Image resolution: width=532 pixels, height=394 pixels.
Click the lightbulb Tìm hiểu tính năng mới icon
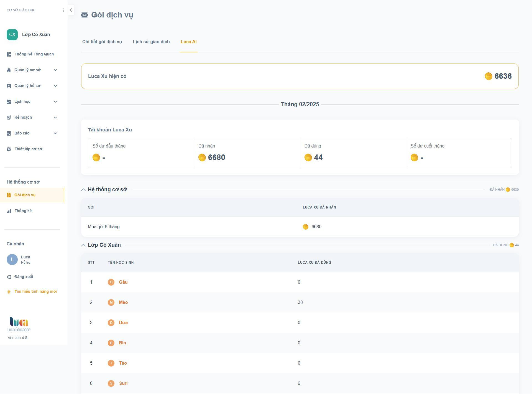(x=9, y=292)
